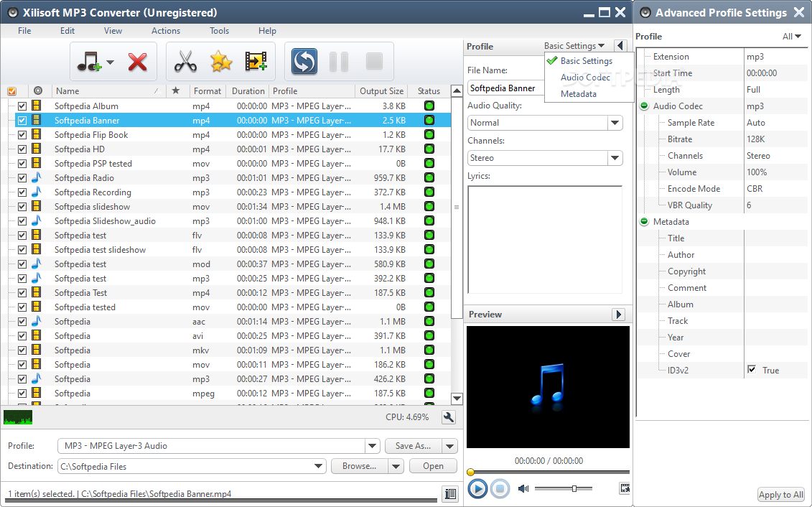
Task: Click the log list icon in status bar
Action: pyautogui.click(x=451, y=494)
